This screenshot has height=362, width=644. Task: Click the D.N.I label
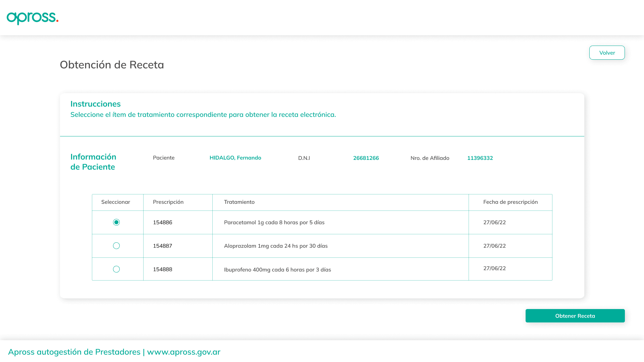304,158
